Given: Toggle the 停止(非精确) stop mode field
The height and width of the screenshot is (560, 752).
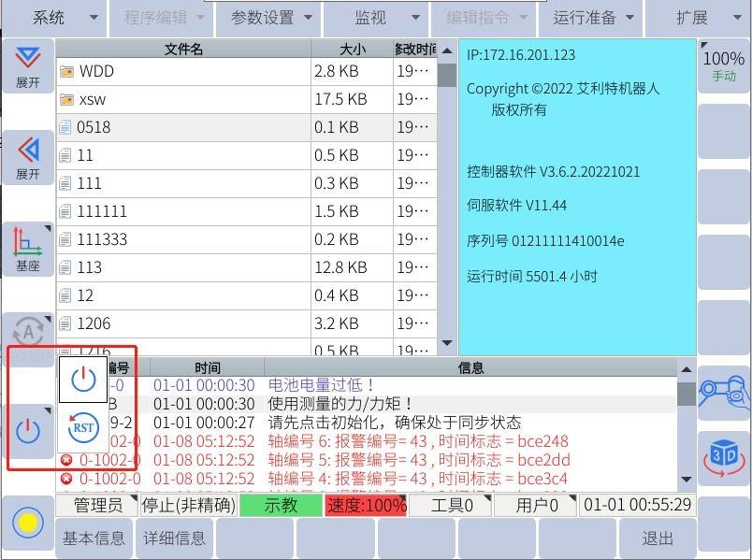Looking at the screenshot, I should pyautogui.click(x=189, y=506).
